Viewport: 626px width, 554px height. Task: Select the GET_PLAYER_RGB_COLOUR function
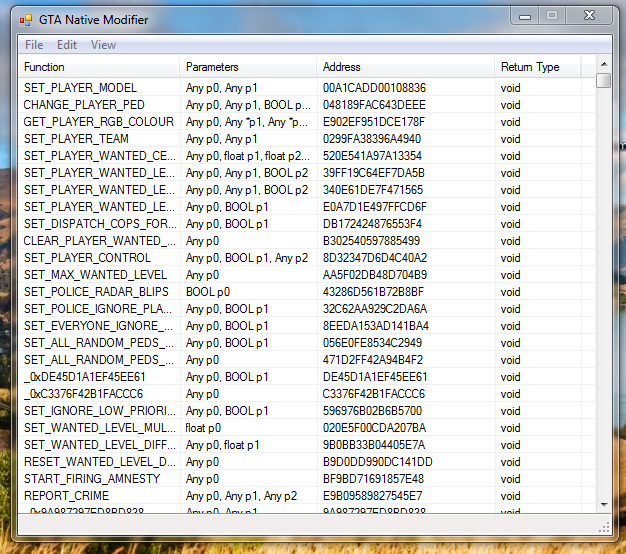[99, 122]
